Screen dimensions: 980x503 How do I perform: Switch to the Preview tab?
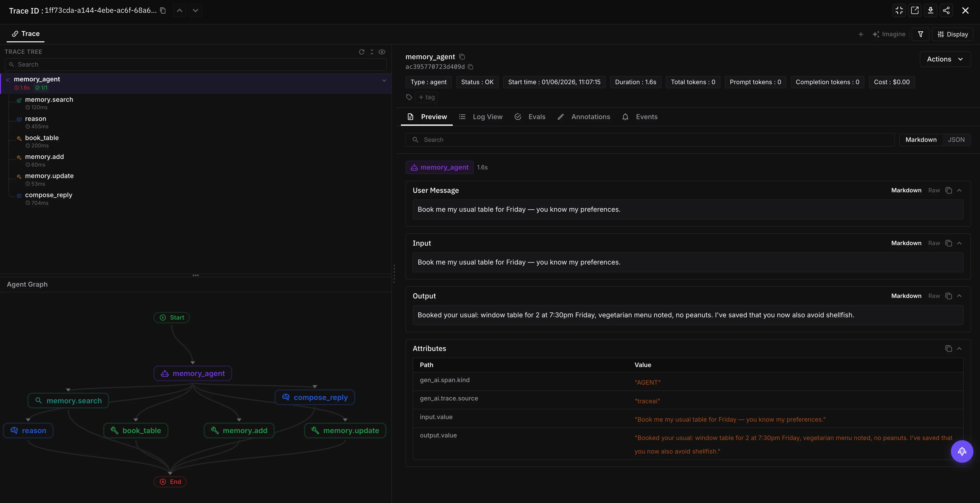coord(427,117)
